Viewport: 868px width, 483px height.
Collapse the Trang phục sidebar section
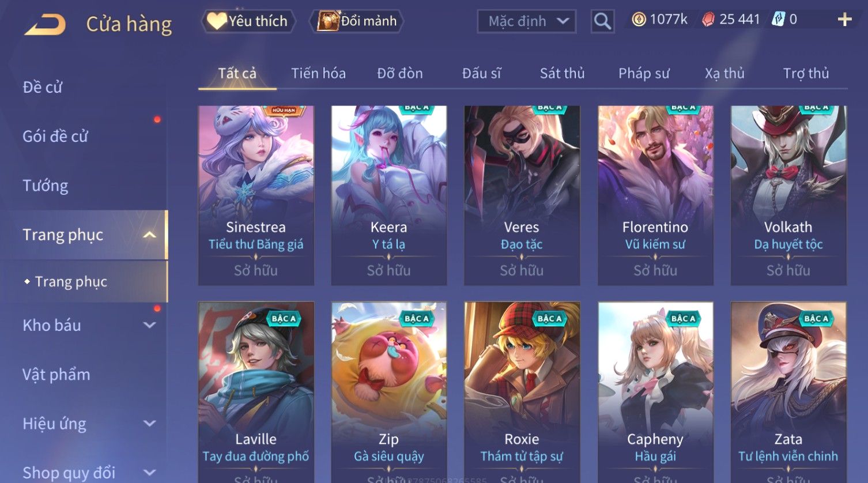[149, 235]
